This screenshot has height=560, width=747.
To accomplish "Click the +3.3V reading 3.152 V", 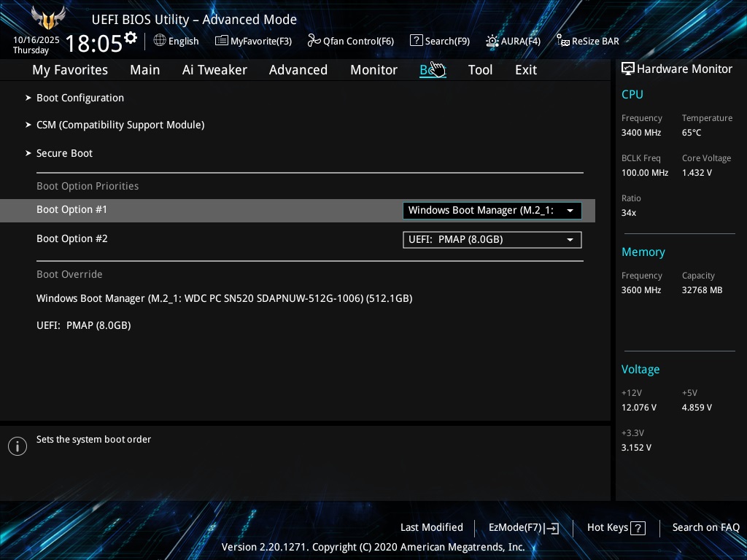I will pyautogui.click(x=636, y=448).
